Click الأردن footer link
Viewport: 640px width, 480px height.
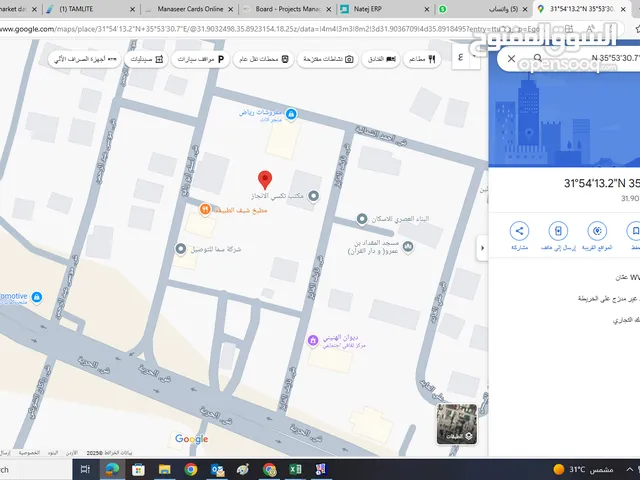click(x=72, y=453)
